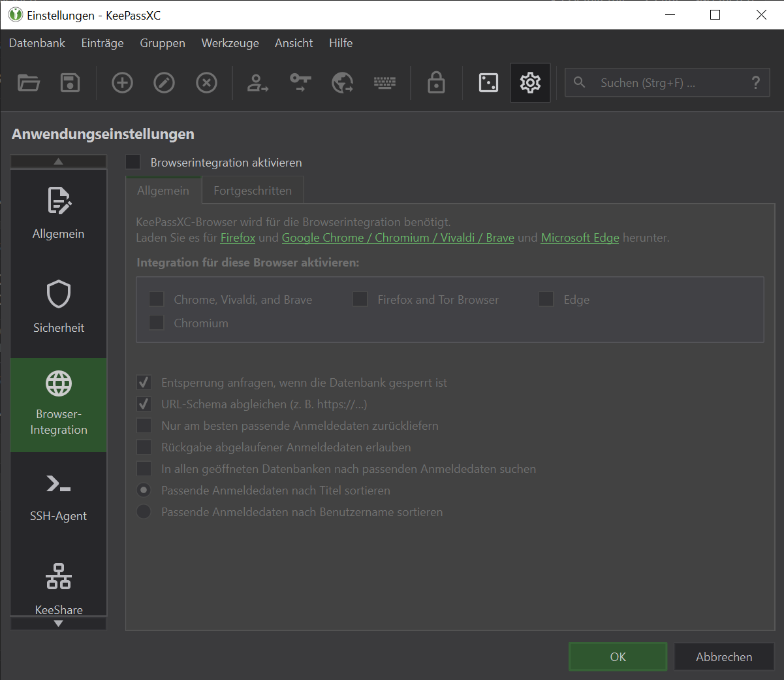This screenshot has width=784, height=680.
Task: Lock database padlock icon
Action: click(x=436, y=83)
